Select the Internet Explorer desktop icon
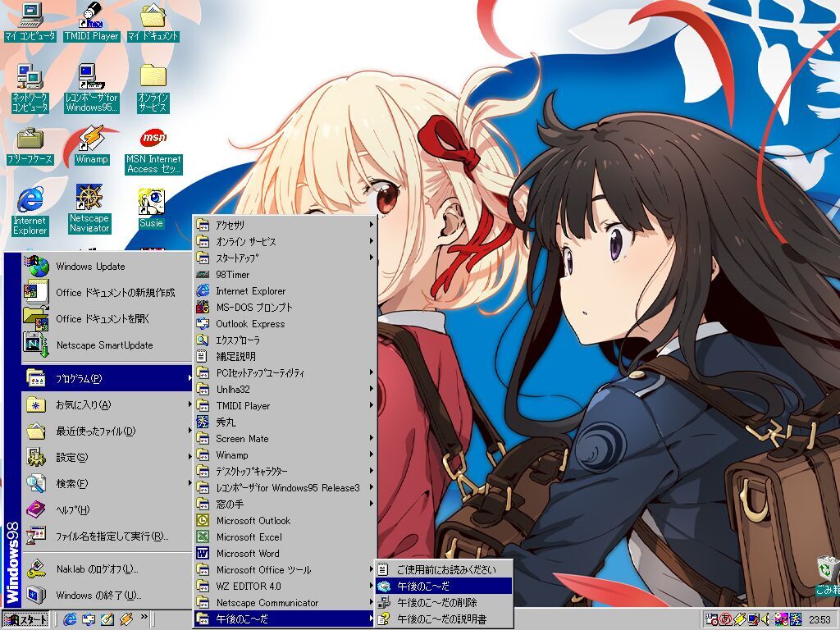 tap(30, 211)
